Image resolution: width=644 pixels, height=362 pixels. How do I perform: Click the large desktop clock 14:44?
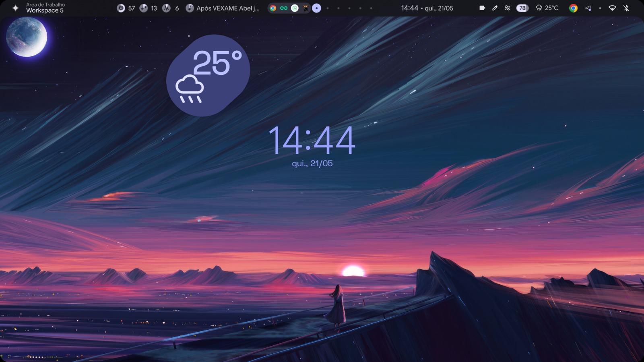(312, 140)
